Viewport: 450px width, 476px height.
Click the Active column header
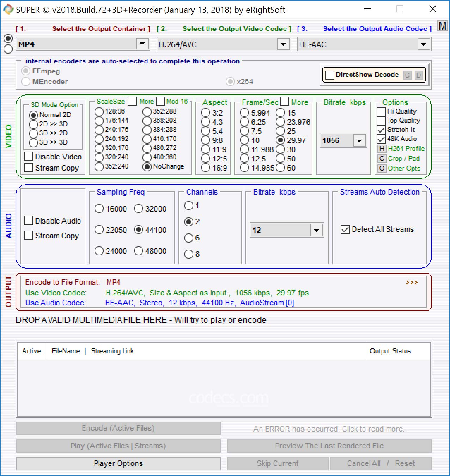click(x=32, y=351)
